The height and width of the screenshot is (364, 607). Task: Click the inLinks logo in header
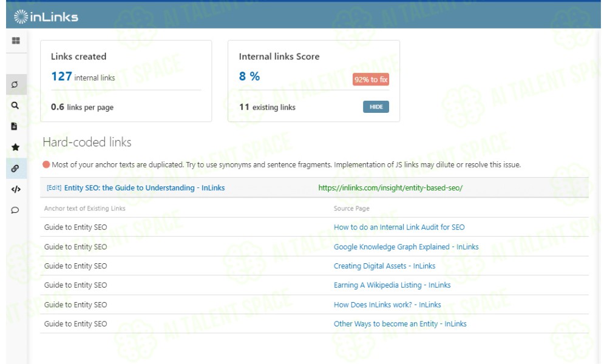click(46, 16)
